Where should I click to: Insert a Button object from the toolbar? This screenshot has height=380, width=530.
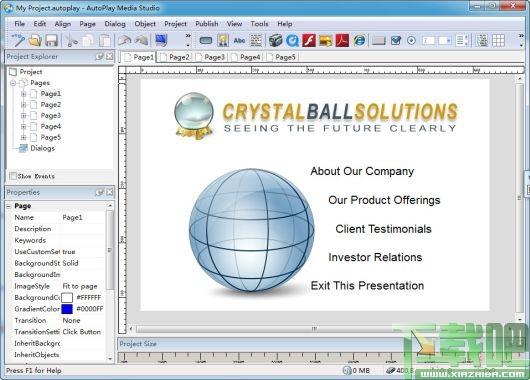click(206, 41)
